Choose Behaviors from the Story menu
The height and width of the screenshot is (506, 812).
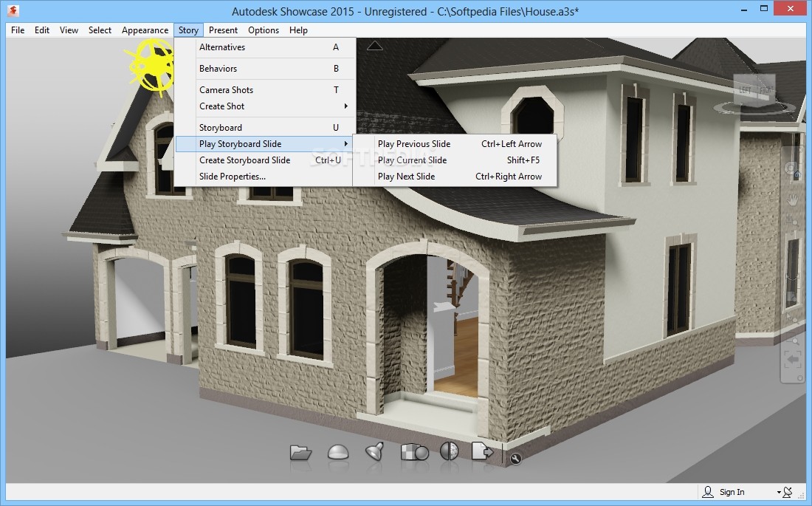(265, 69)
